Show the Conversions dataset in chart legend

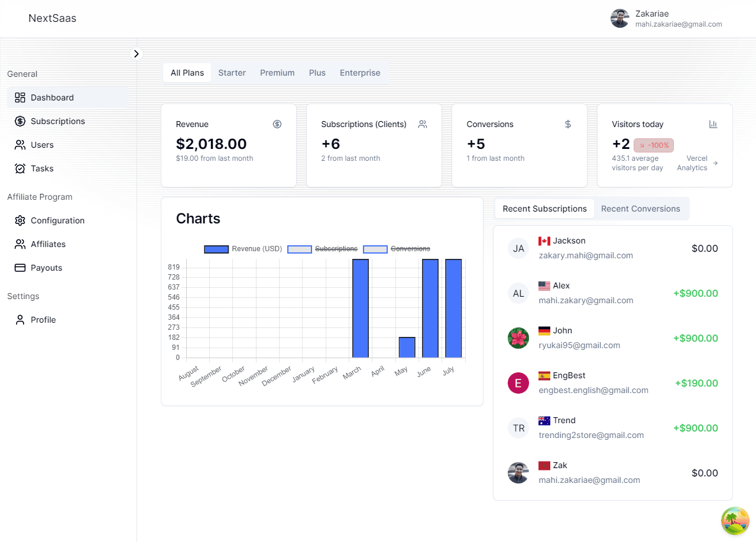(397, 249)
